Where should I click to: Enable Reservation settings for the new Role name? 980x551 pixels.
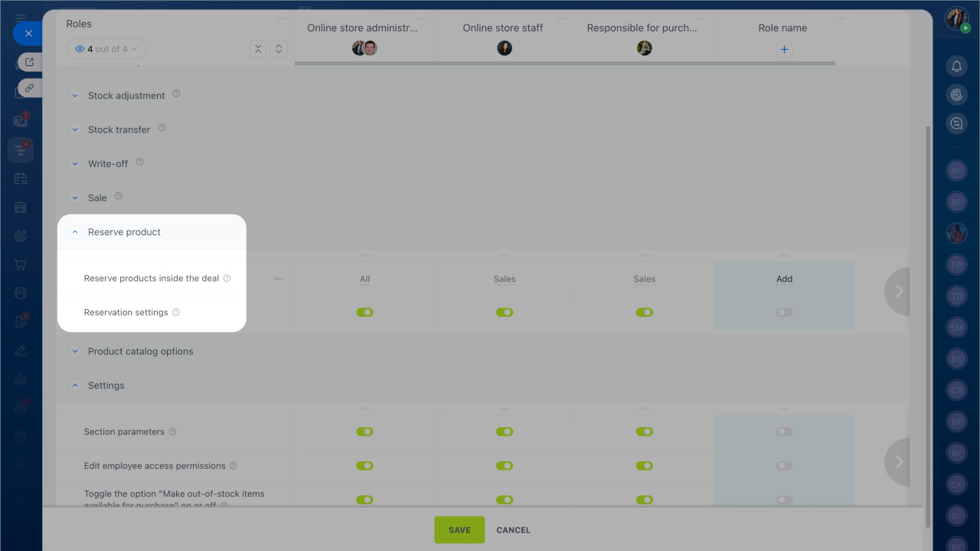tap(784, 312)
